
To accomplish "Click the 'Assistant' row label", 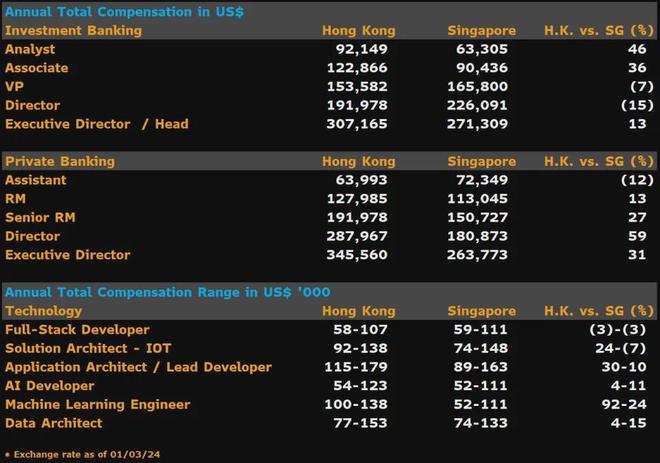I will coord(36,180).
